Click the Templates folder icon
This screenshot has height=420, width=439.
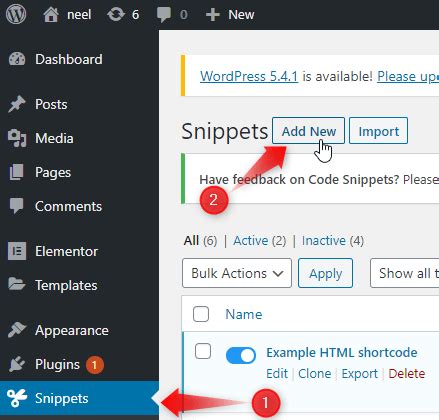pos(17,284)
